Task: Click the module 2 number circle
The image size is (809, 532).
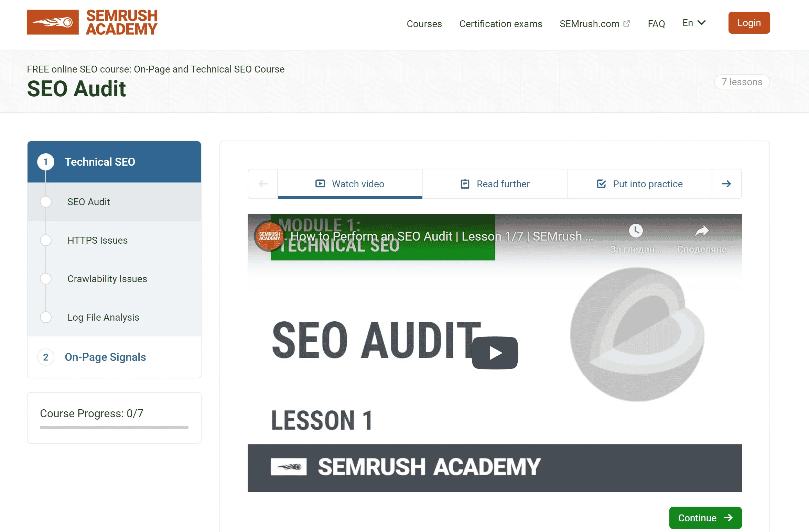Action: (x=46, y=357)
